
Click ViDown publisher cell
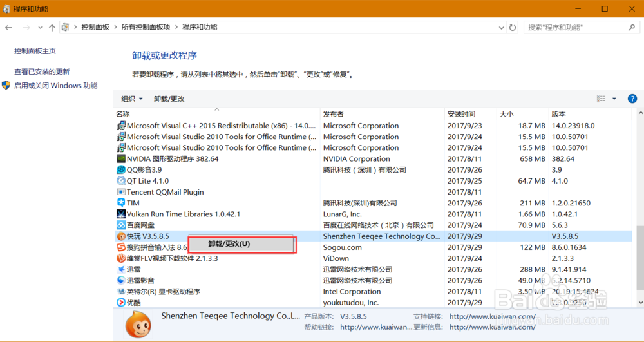coord(336,259)
